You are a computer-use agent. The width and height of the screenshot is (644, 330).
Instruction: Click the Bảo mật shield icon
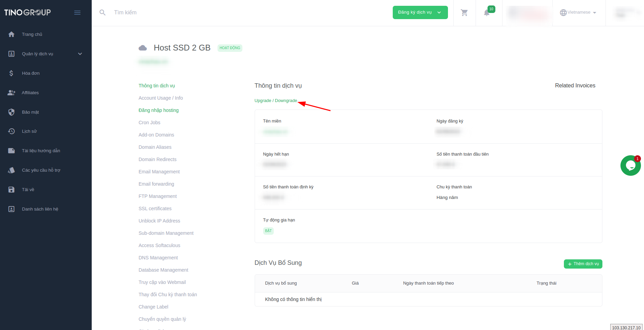pyautogui.click(x=11, y=112)
